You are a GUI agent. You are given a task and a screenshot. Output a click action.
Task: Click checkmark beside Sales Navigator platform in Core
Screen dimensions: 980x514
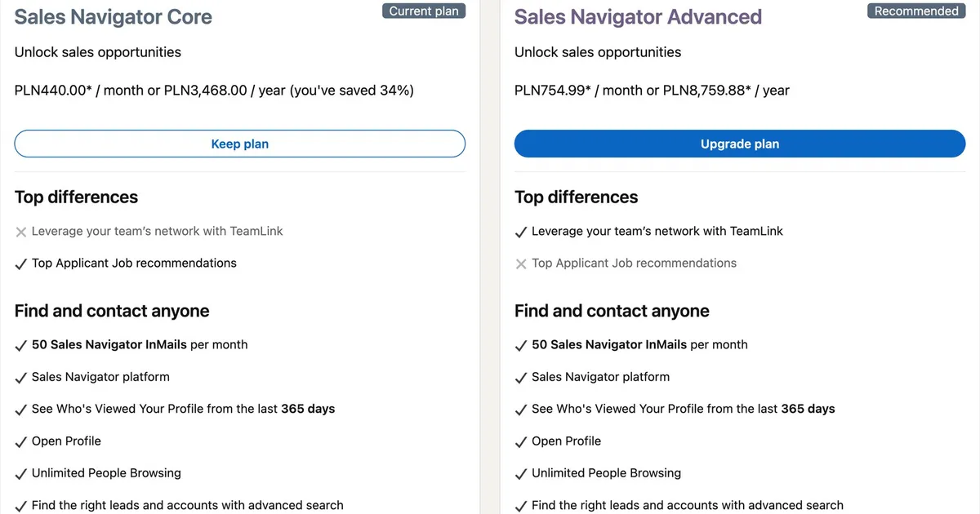coord(21,378)
